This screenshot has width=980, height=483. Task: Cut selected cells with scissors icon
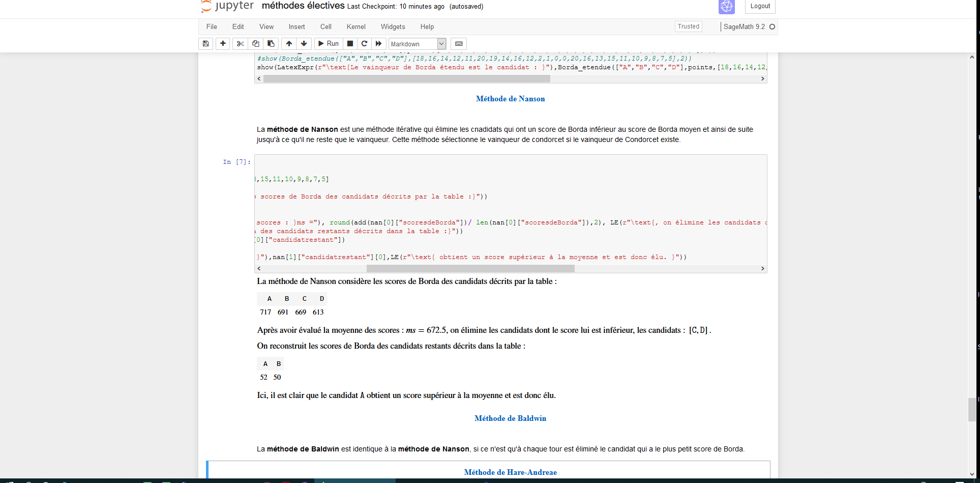click(241, 44)
